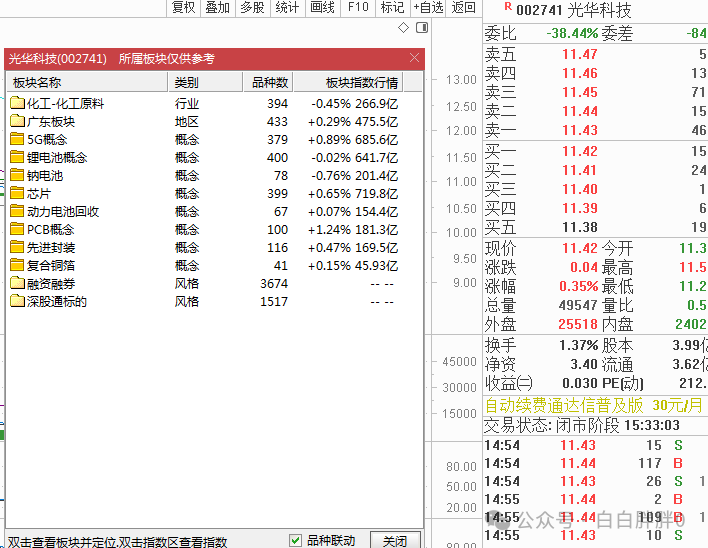Select the 画线 drawing tool button
The width and height of the screenshot is (708, 548).
click(x=322, y=8)
